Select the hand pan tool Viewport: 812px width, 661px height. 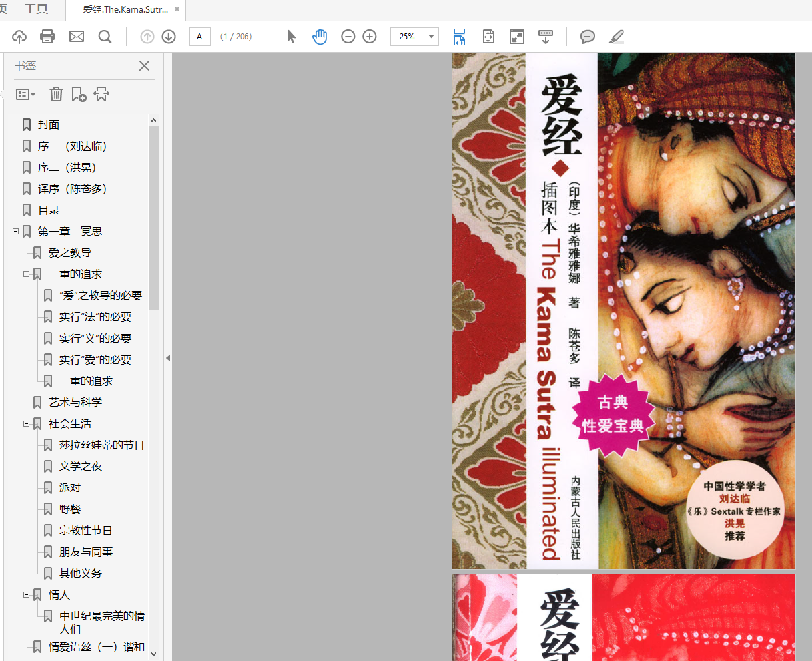tap(320, 37)
